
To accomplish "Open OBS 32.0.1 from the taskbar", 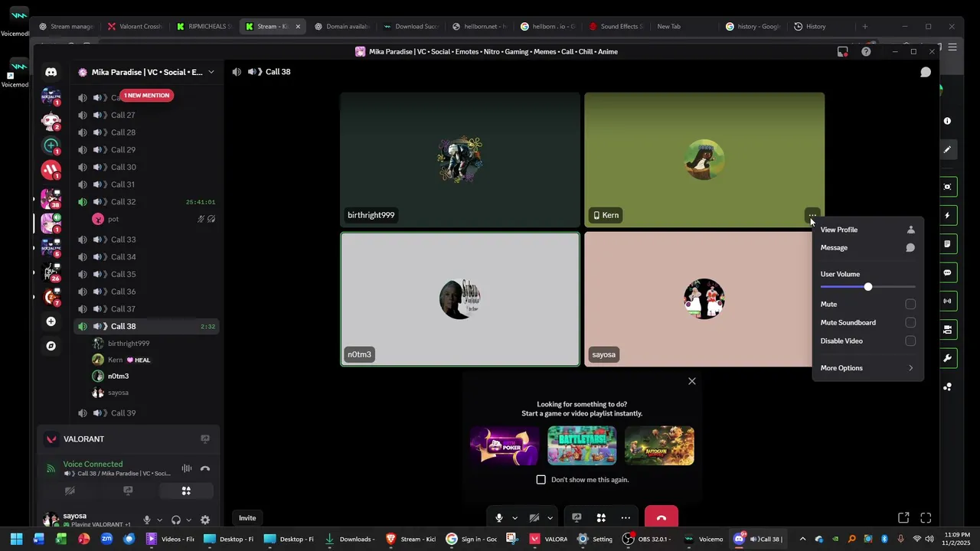I will click(x=647, y=539).
